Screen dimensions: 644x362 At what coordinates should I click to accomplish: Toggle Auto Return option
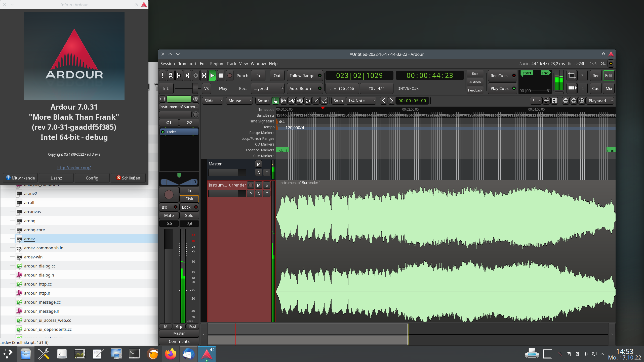point(305,88)
